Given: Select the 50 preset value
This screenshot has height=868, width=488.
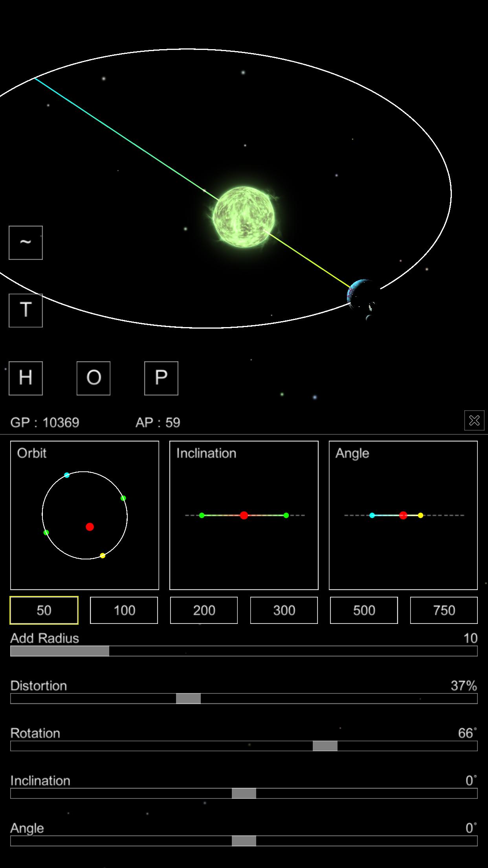Looking at the screenshot, I should (x=44, y=610).
